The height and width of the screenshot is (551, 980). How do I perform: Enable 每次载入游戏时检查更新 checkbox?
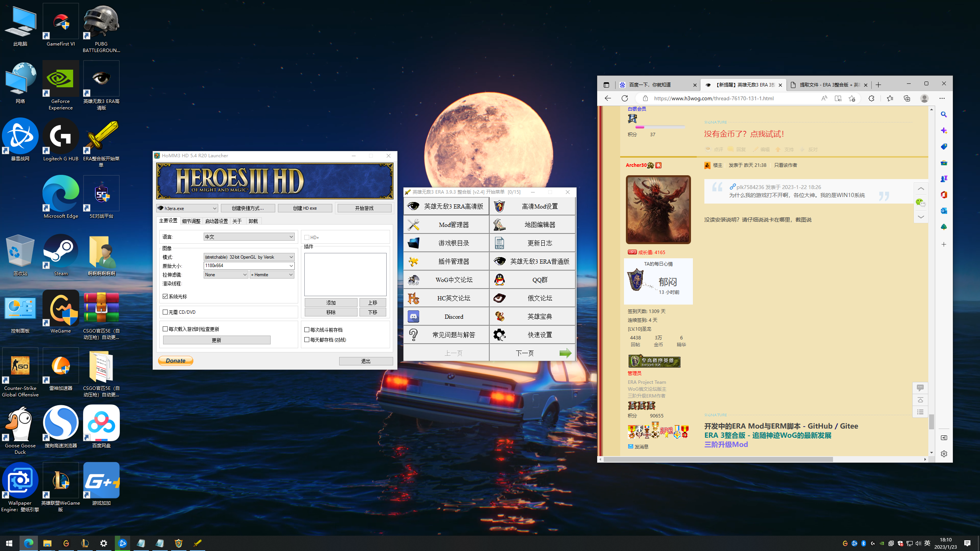tap(165, 329)
